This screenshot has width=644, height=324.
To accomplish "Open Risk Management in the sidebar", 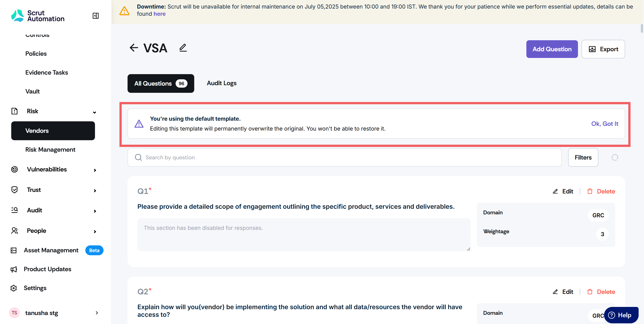I will (50, 150).
